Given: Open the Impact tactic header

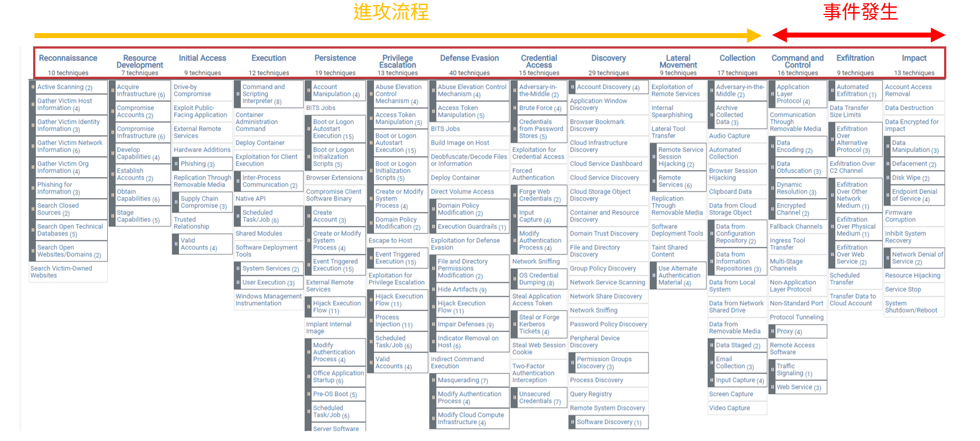Looking at the screenshot, I should (x=914, y=59).
